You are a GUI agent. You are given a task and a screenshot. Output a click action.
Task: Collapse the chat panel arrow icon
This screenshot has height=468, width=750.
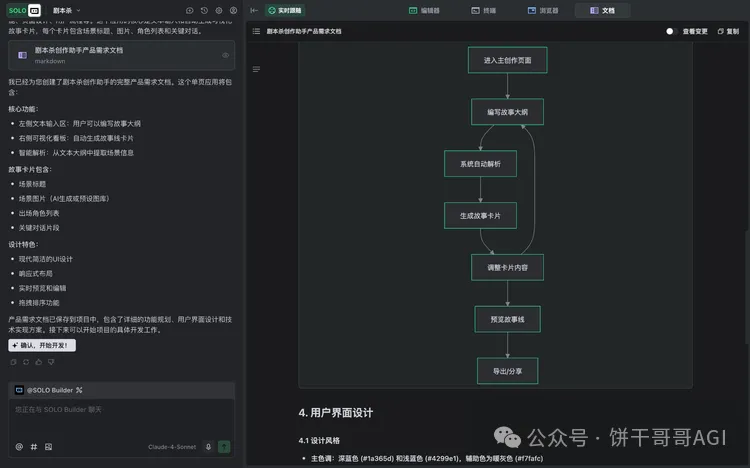[x=254, y=11]
